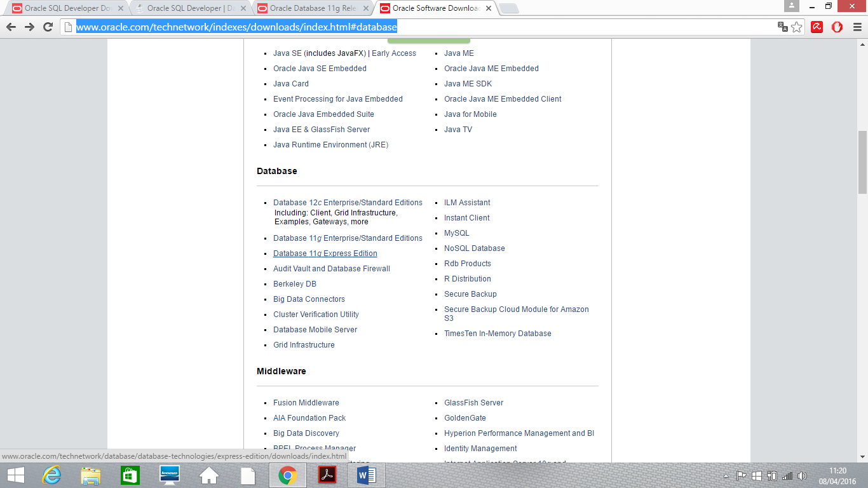Open the Big Data Connectors link
The image size is (868, 488).
coord(309,299)
